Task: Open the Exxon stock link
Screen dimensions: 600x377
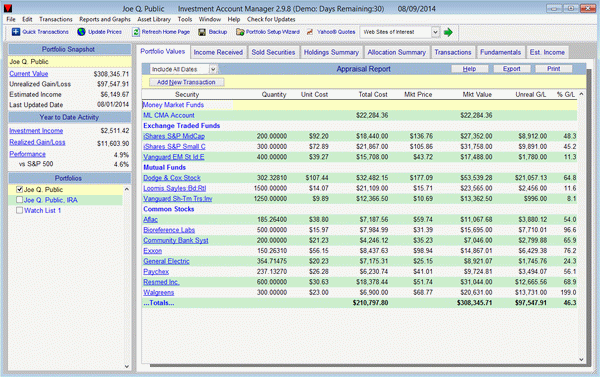Action: [x=152, y=251]
